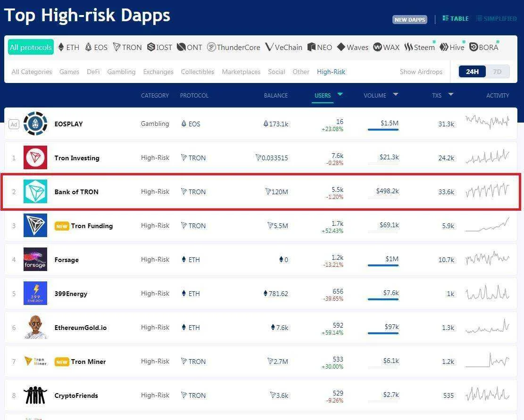Screen dimensions: 524x420
Task: Open the Marketplaces category
Action: [x=241, y=72]
